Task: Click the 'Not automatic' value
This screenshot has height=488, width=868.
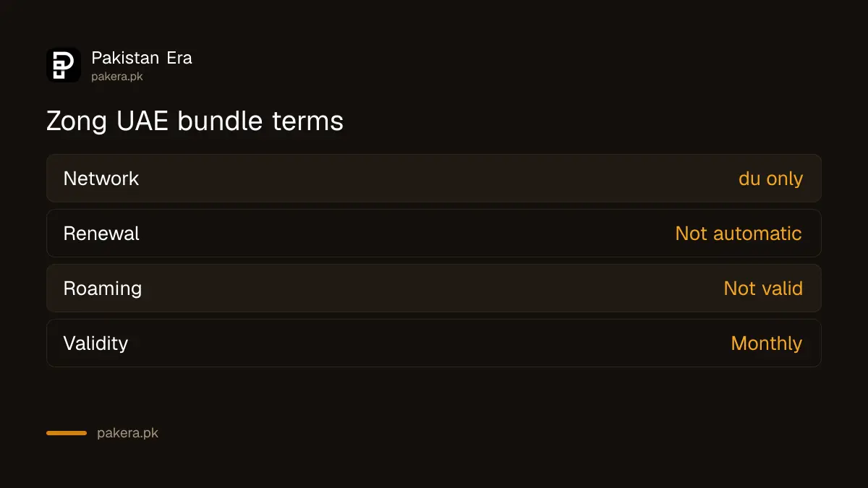Action: [x=739, y=233]
